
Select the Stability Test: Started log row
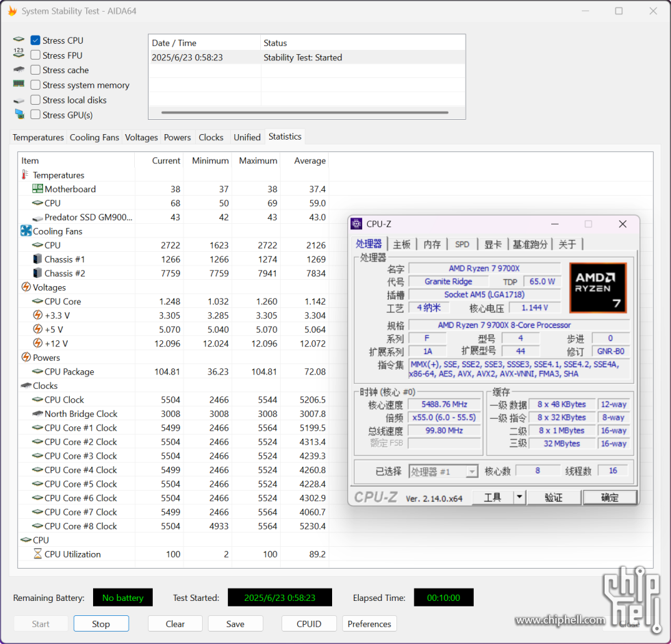[307, 57]
